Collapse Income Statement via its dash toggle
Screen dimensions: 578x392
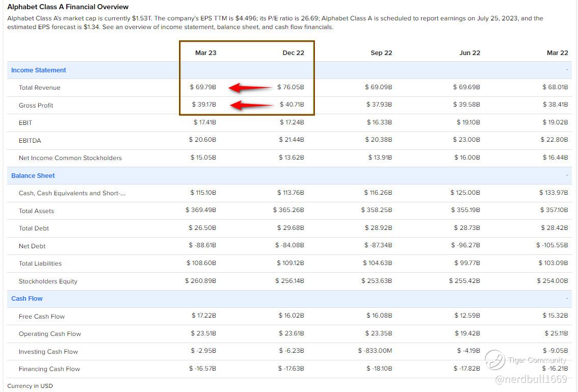[566, 70]
